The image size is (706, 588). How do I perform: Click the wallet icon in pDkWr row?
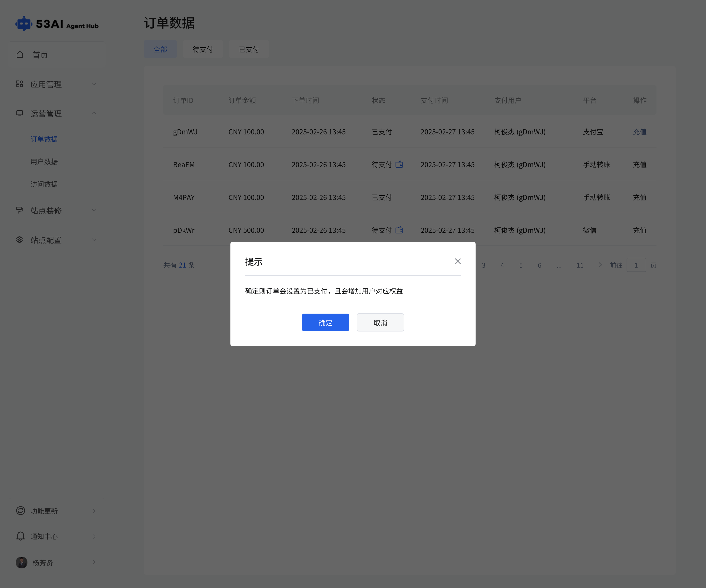(399, 230)
